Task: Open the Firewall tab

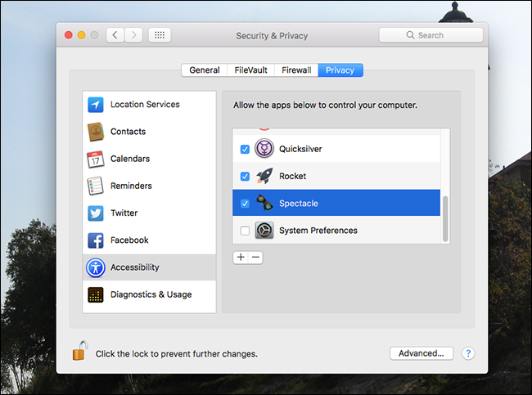Action: click(x=296, y=70)
